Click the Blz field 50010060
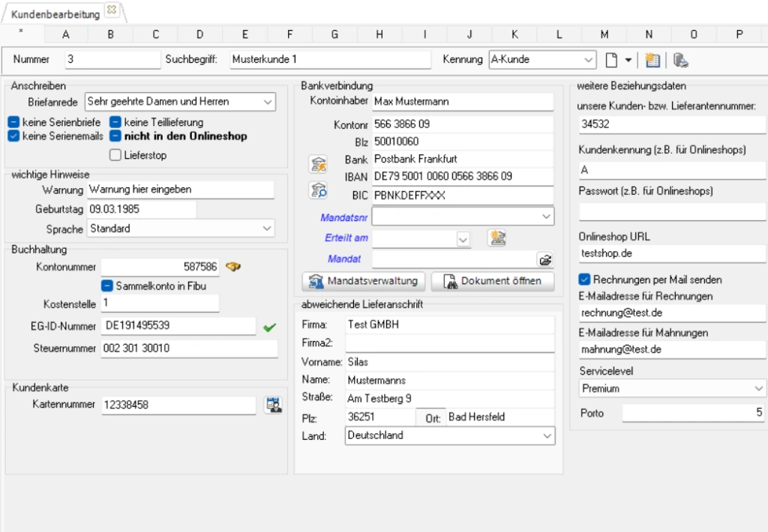 pyautogui.click(x=463, y=142)
